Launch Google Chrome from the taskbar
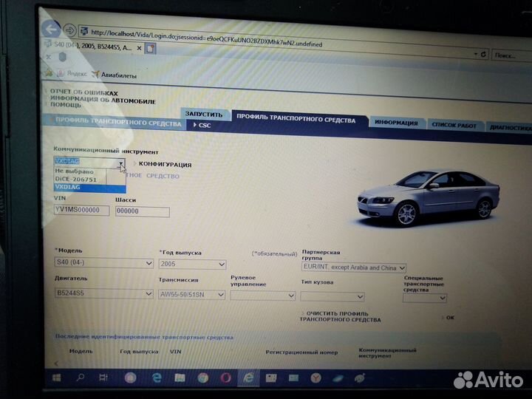Screen dimensions: 532x399 point(203,378)
